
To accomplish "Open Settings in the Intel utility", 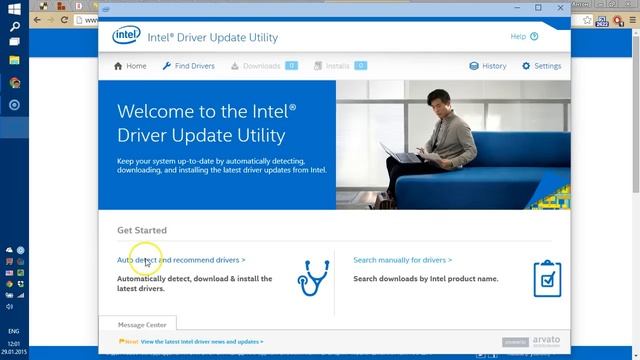I will click(542, 66).
